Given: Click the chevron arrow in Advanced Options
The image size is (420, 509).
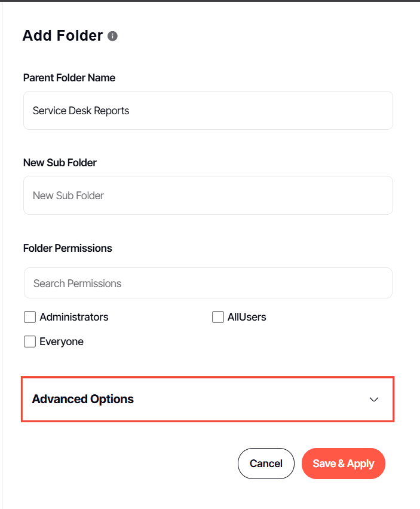Looking at the screenshot, I should tap(374, 400).
